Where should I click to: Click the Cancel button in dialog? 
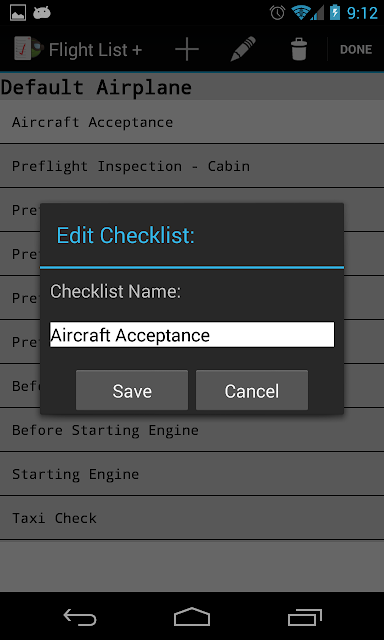(252, 390)
